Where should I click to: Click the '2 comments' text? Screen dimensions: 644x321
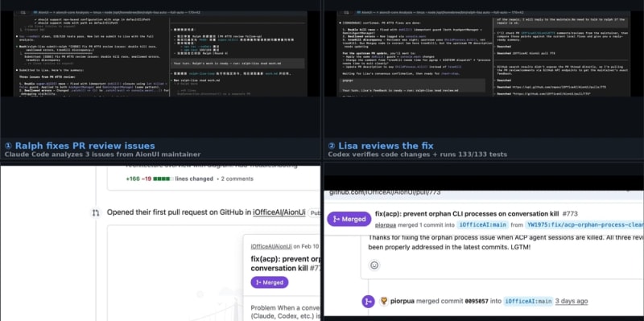[x=237, y=179]
